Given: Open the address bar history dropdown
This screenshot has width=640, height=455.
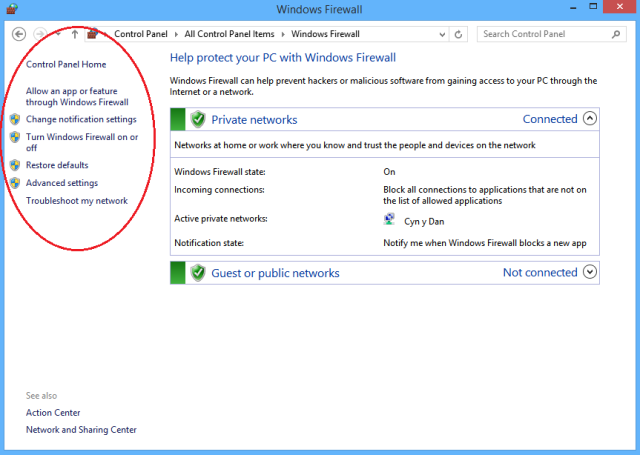Looking at the screenshot, I should click(442, 35).
